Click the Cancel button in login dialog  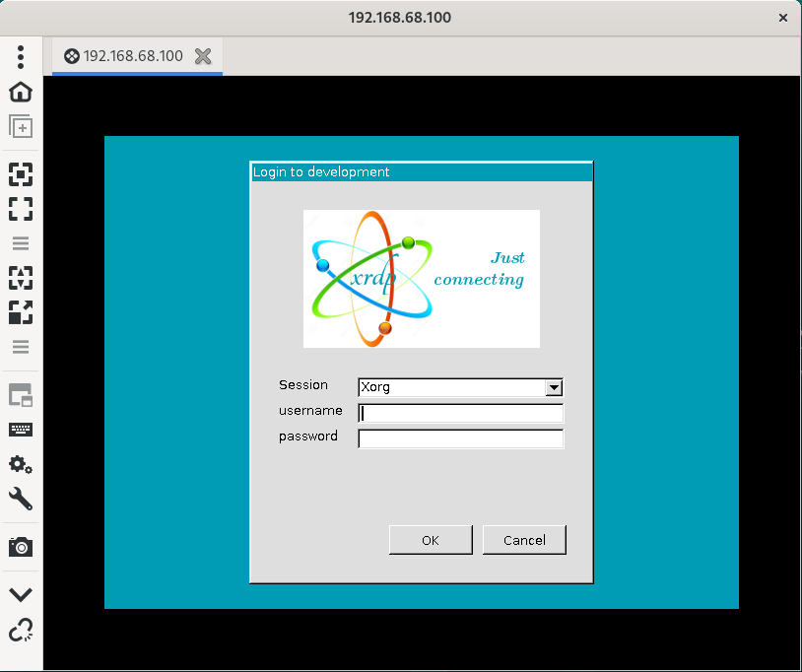point(524,540)
